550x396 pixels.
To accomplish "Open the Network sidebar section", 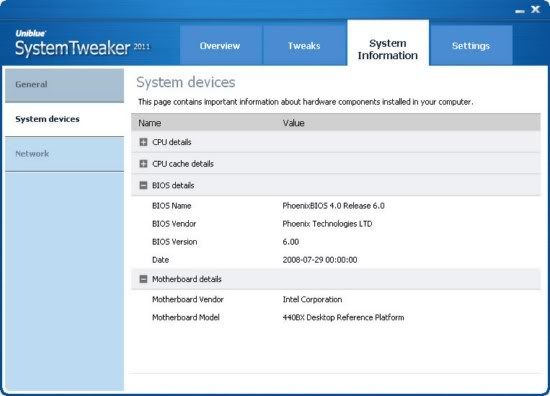I will tap(65, 154).
